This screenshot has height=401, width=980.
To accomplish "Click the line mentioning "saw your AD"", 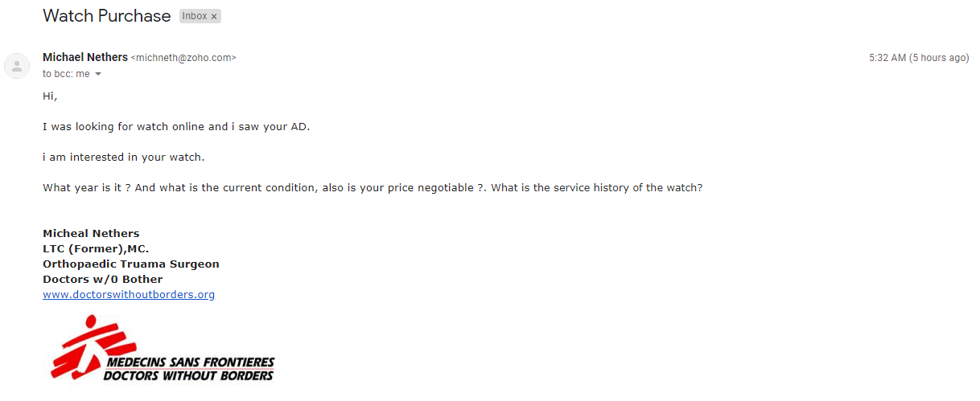I will [x=176, y=127].
